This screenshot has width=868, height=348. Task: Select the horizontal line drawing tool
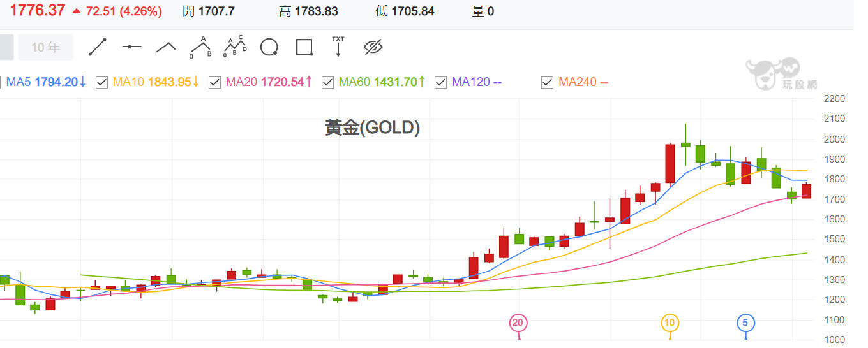[131, 47]
